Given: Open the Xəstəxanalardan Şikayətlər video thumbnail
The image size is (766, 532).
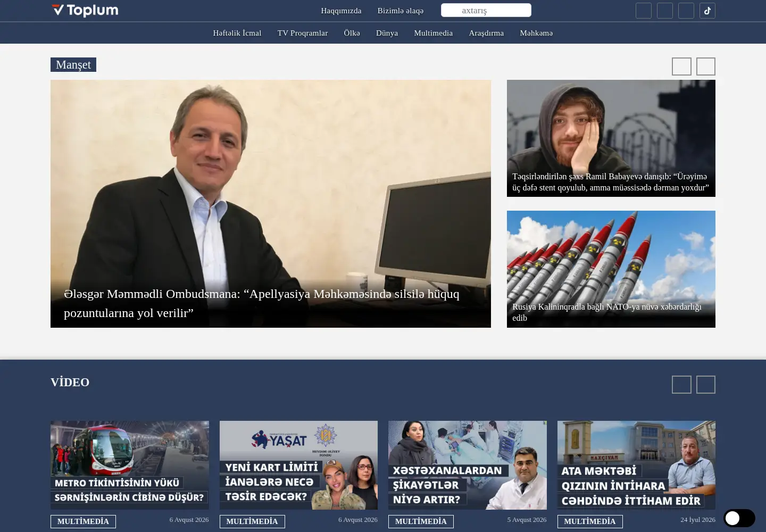Looking at the screenshot, I should pyautogui.click(x=468, y=465).
